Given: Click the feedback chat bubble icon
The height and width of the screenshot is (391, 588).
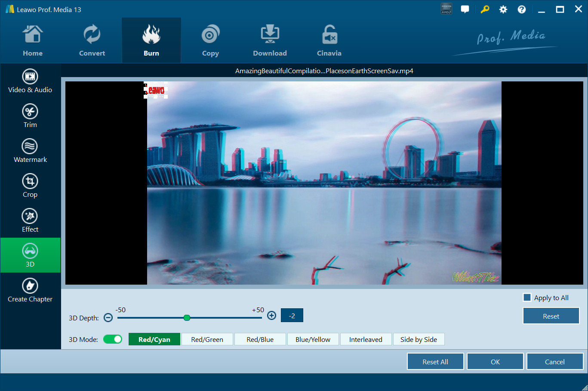Looking at the screenshot, I should [x=465, y=9].
